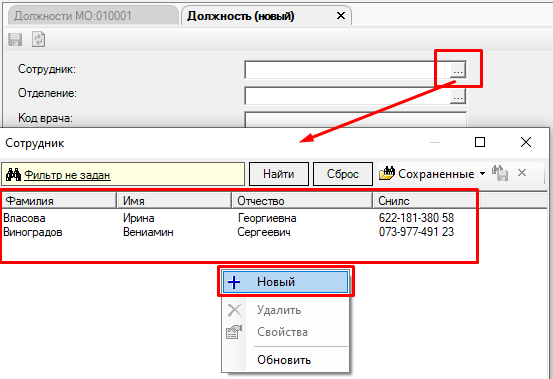Screen dimensions: 553x379
Task: Open the Фильтр не задан link
Action: click(x=67, y=175)
